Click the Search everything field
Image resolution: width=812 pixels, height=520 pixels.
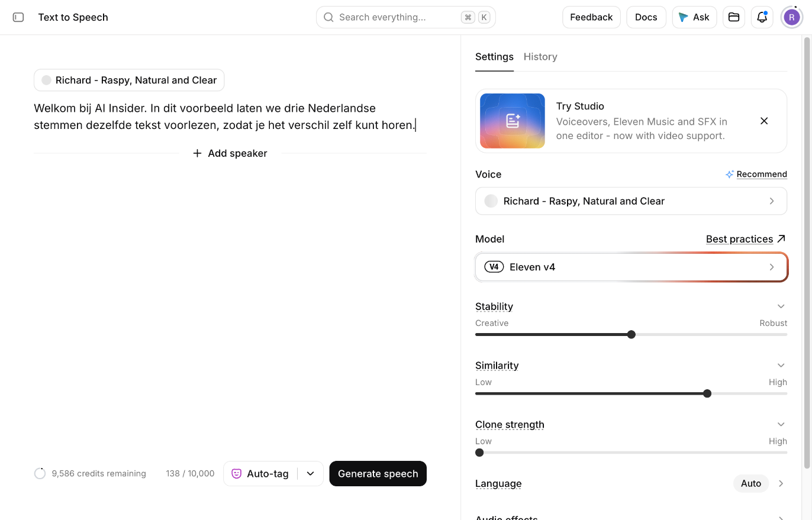click(406, 17)
